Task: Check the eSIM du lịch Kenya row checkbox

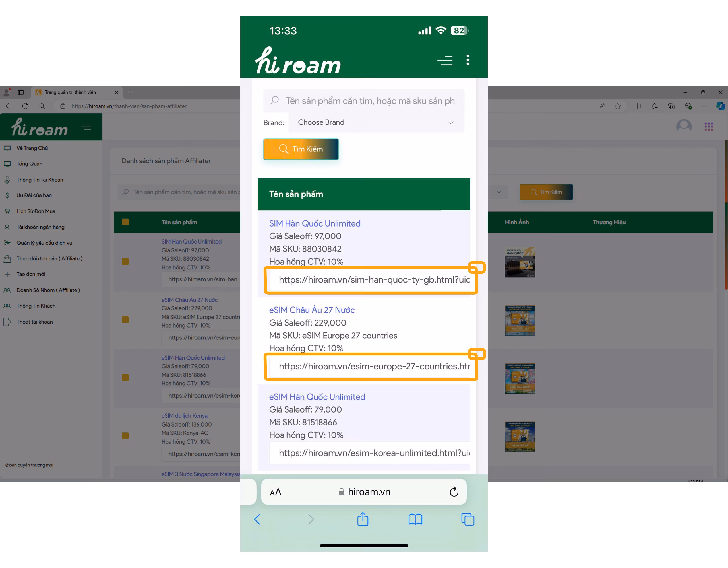Action: (125, 436)
